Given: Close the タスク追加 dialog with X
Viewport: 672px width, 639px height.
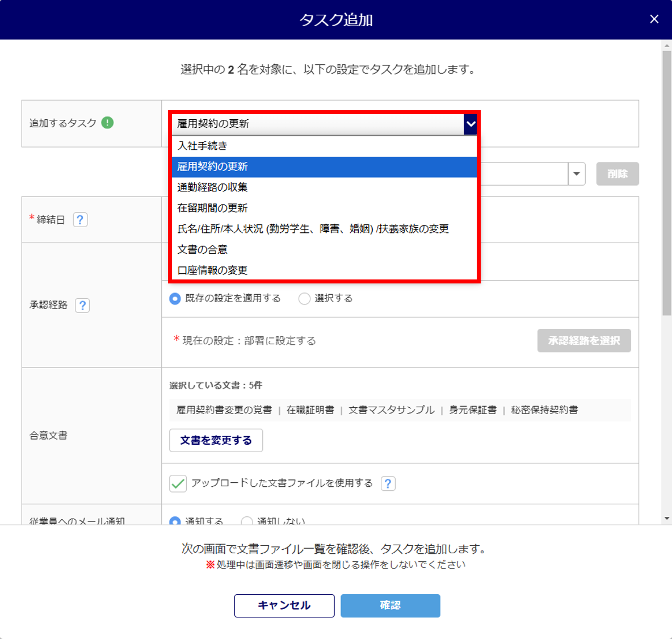Looking at the screenshot, I should [654, 19].
